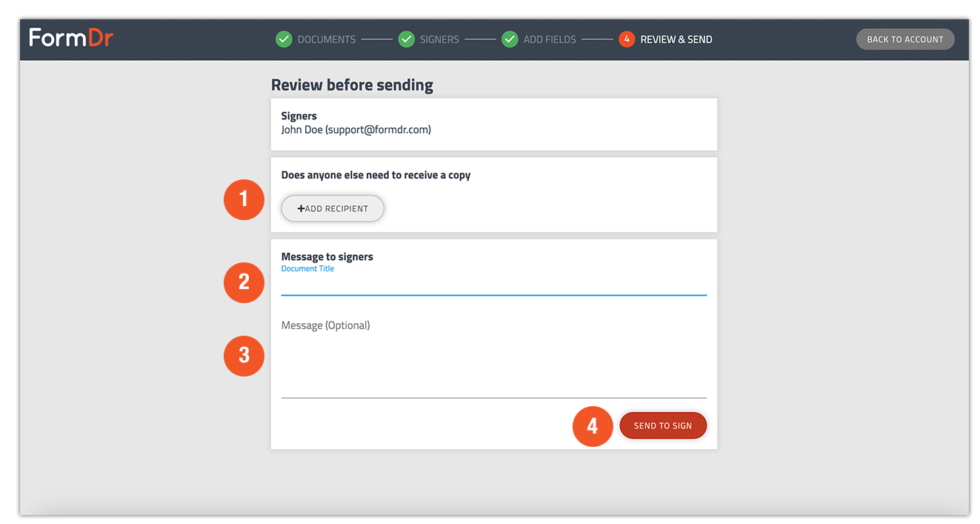Click the Review & Send step label
Image resolution: width=980 pixels, height=524 pixels.
676,39
